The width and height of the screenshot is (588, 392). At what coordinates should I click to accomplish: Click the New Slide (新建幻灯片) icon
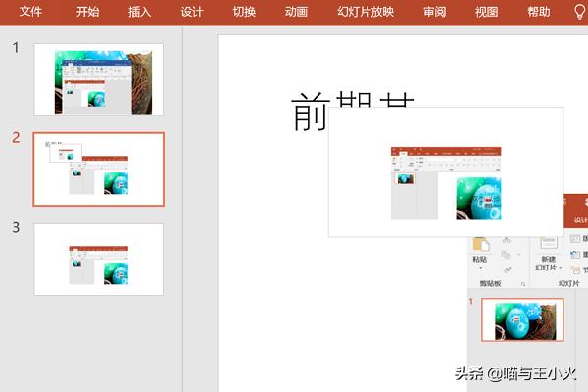coord(547,241)
